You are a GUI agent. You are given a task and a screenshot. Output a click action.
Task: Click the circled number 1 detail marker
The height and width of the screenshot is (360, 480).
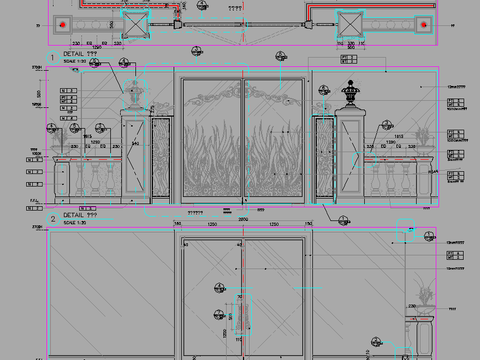(x=53, y=58)
